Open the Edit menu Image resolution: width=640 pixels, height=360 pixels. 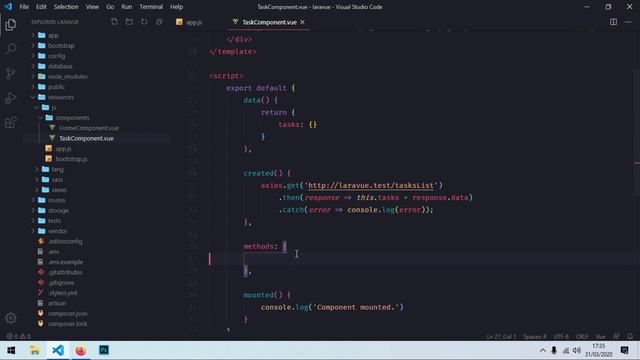pos(41,7)
